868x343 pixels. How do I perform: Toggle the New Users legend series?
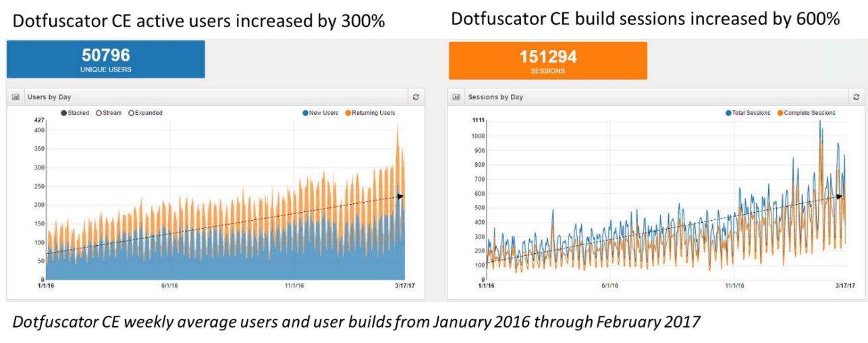(x=321, y=113)
